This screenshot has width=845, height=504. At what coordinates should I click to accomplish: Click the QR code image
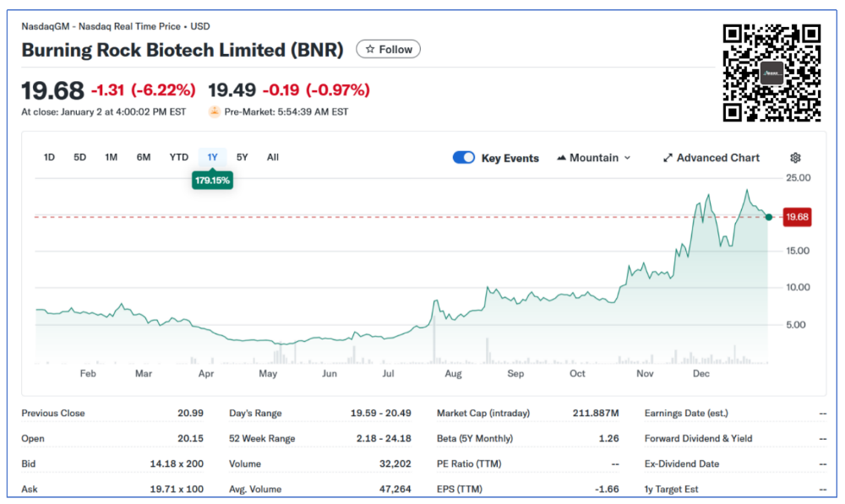pos(771,73)
